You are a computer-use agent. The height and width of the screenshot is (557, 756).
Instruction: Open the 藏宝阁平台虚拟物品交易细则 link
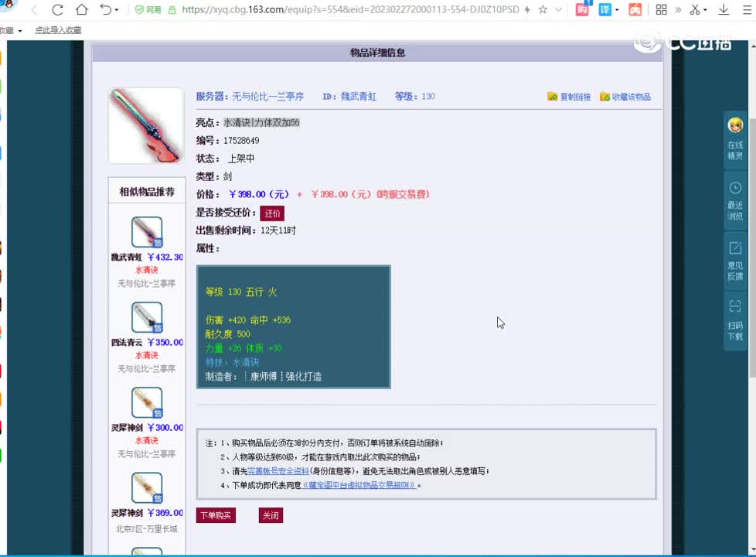coord(359,485)
